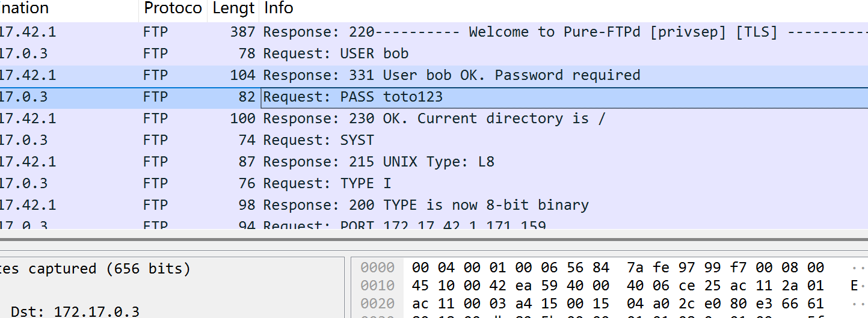Click the frame line showing 656 bits captured
The width and height of the screenshot is (868, 318).
(x=95, y=269)
